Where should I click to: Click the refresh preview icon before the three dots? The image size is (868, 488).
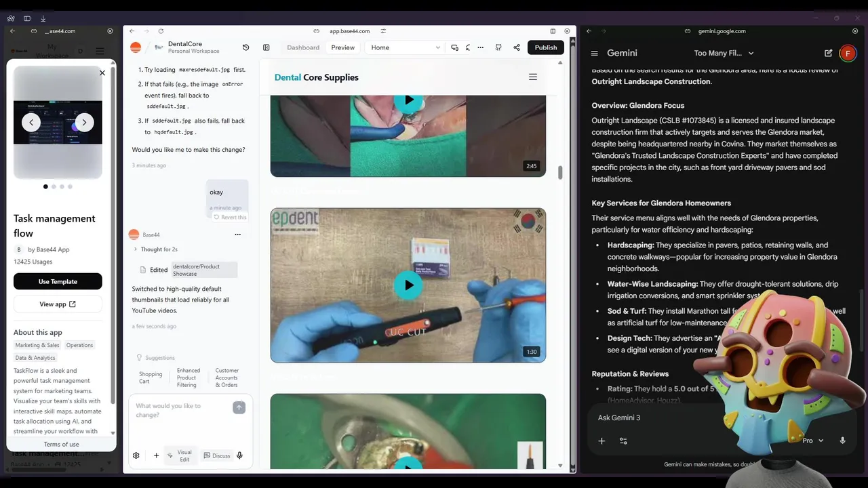[x=468, y=47]
